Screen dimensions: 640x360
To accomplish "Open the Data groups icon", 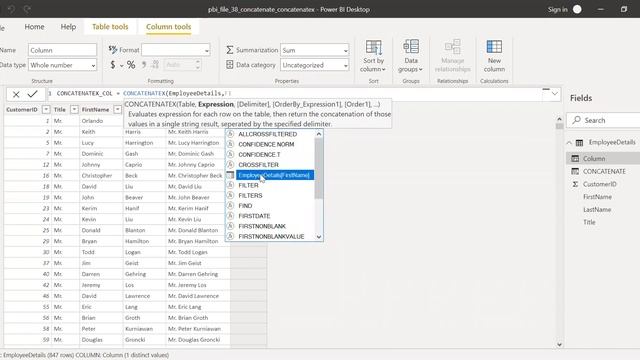I will (411, 47).
